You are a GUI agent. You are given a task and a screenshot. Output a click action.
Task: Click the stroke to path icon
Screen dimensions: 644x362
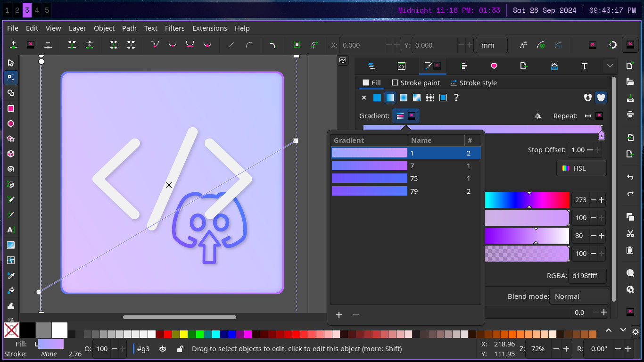pos(314,45)
